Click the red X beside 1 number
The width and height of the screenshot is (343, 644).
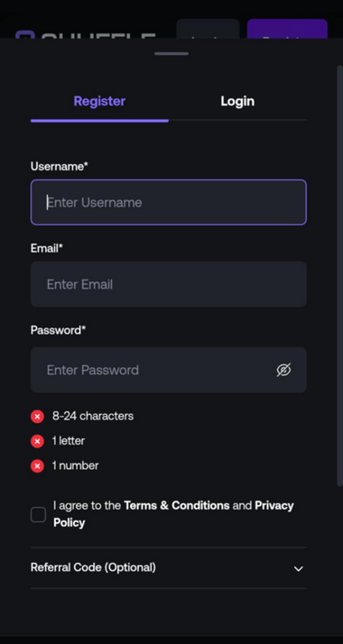click(37, 466)
